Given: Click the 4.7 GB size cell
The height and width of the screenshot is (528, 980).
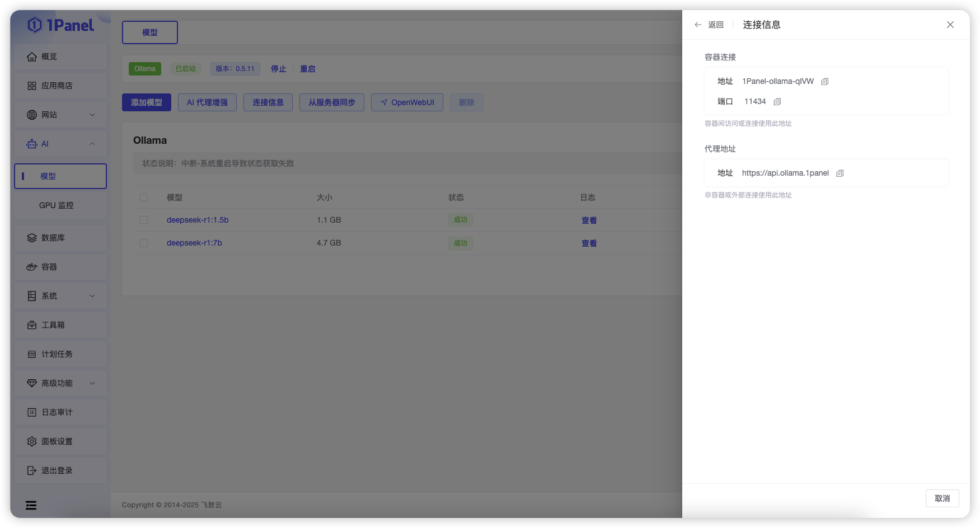Looking at the screenshot, I should pos(329,243).
